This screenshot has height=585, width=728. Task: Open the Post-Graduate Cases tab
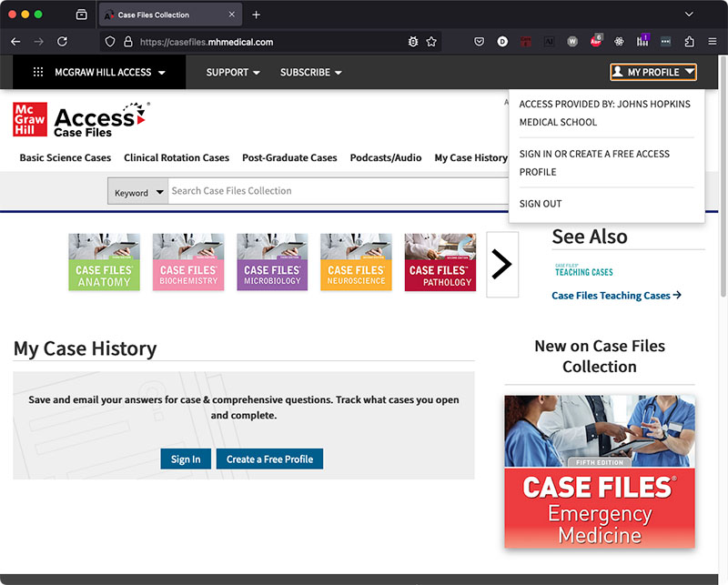pyautogui.click(x=289, y=158)
